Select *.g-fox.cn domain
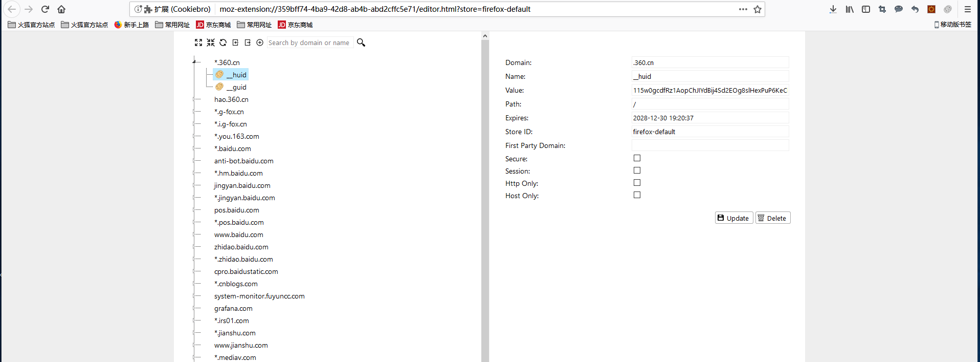 229,112
